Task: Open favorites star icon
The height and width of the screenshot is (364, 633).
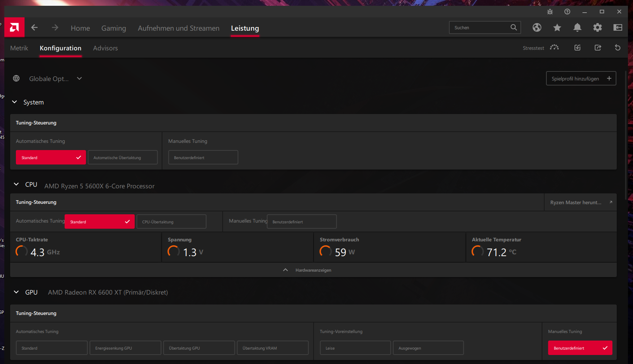Action: (x=557, y=27)
